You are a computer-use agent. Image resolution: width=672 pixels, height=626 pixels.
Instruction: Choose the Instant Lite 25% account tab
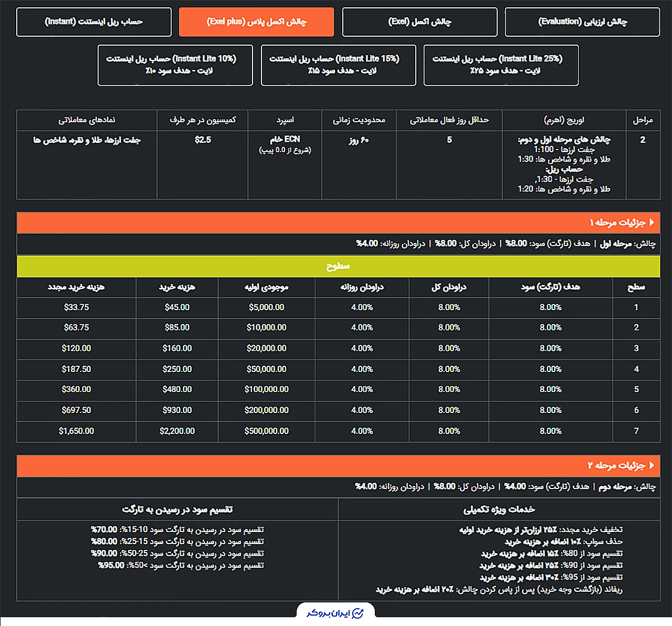pyautogui.click(x=501, y=65)
